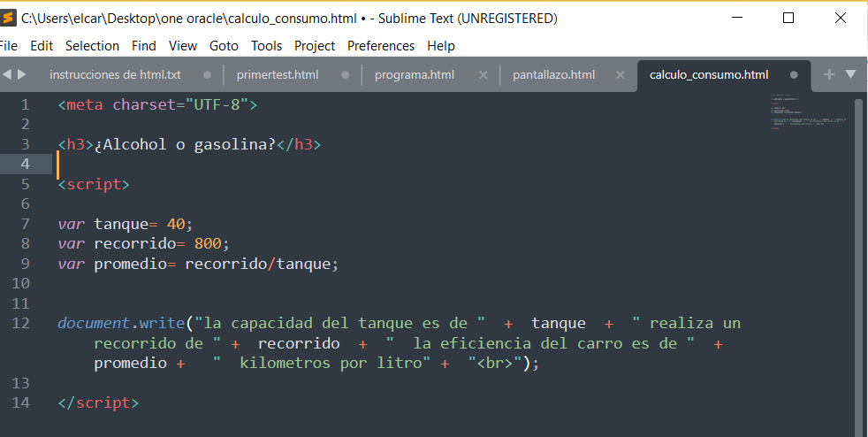
Task: Close the Sublime Text window
Action: tap(840, 19)
